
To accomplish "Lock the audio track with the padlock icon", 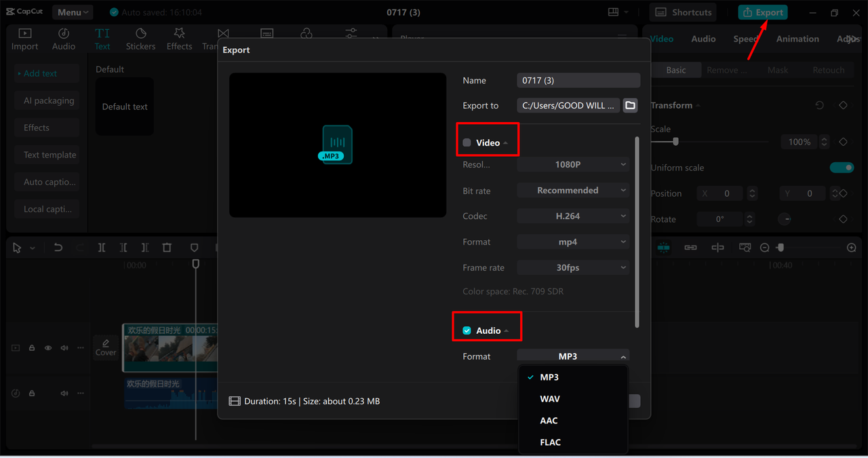I will click(32, 394).
